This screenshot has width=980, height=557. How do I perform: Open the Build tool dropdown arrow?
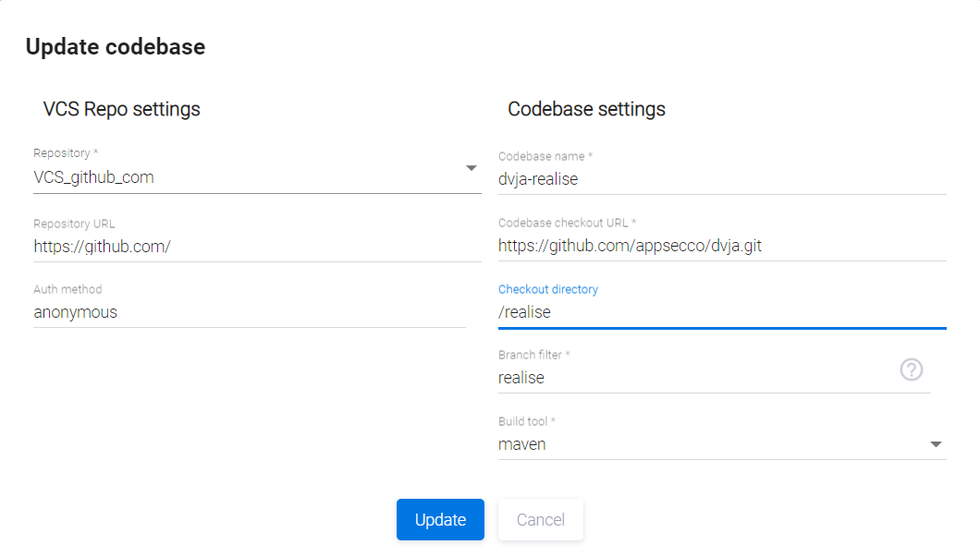(x=936, y=444)
